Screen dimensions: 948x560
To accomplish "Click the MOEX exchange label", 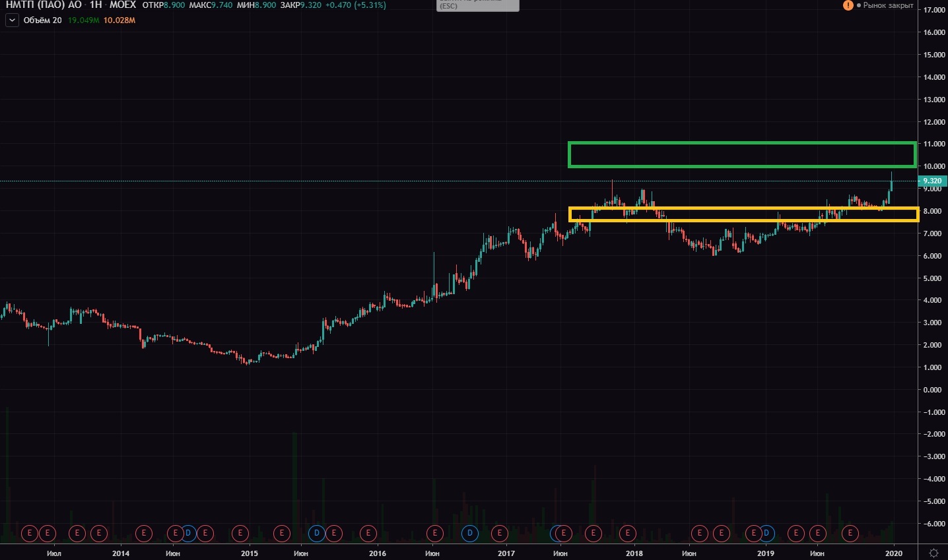I will (x=123, y=5).
